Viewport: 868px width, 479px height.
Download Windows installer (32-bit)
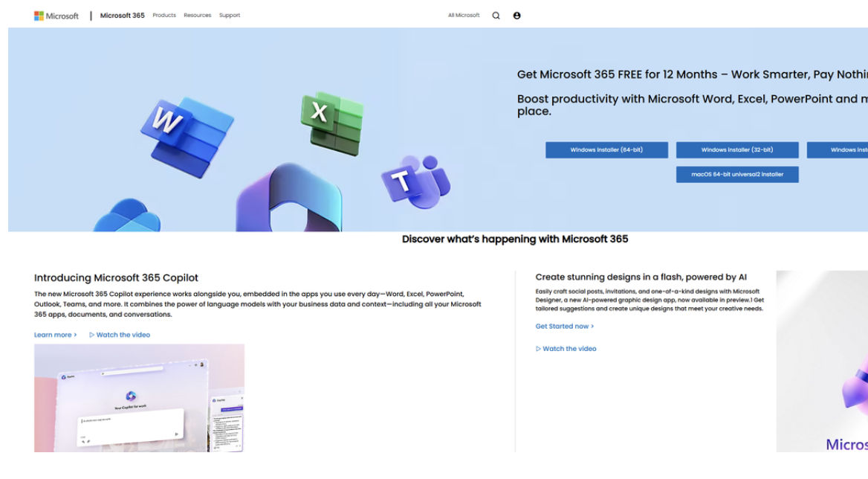(x=737, y=150)
